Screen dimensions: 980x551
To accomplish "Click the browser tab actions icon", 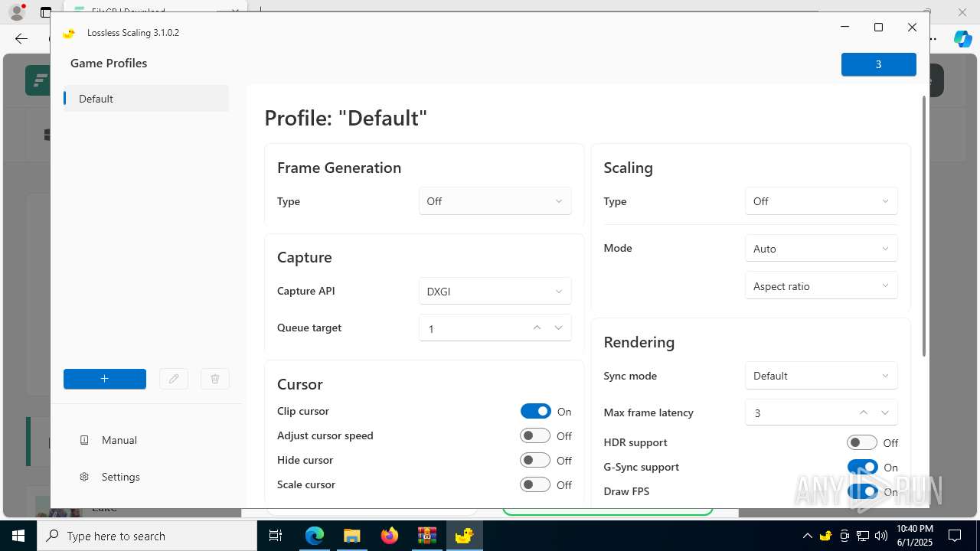I will coord(46,12).
